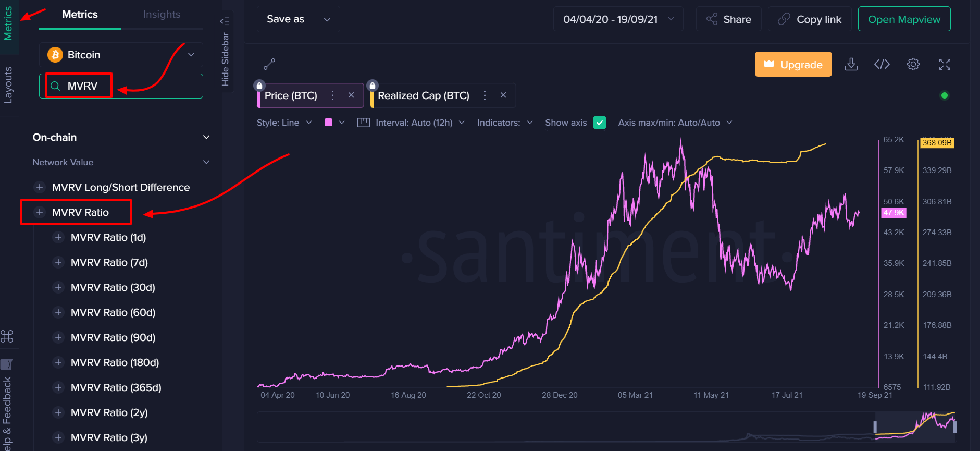
Task: Open the pink line color picker
Action: [x=334, y=123]
